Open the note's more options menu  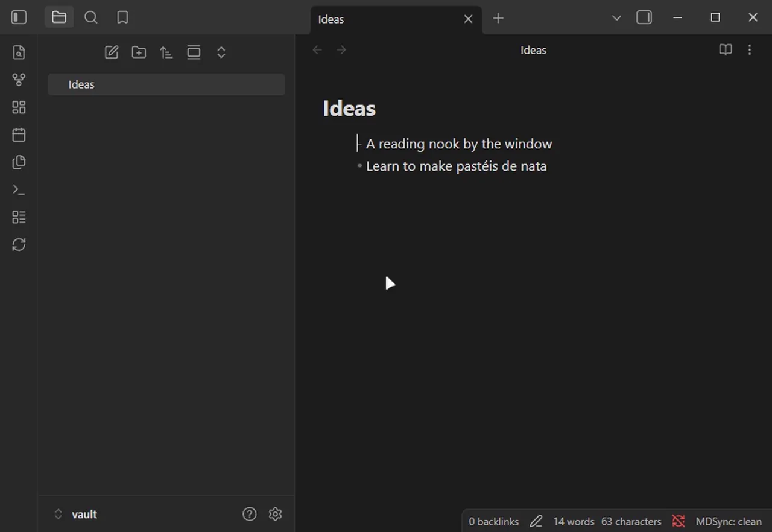point(750,50)
